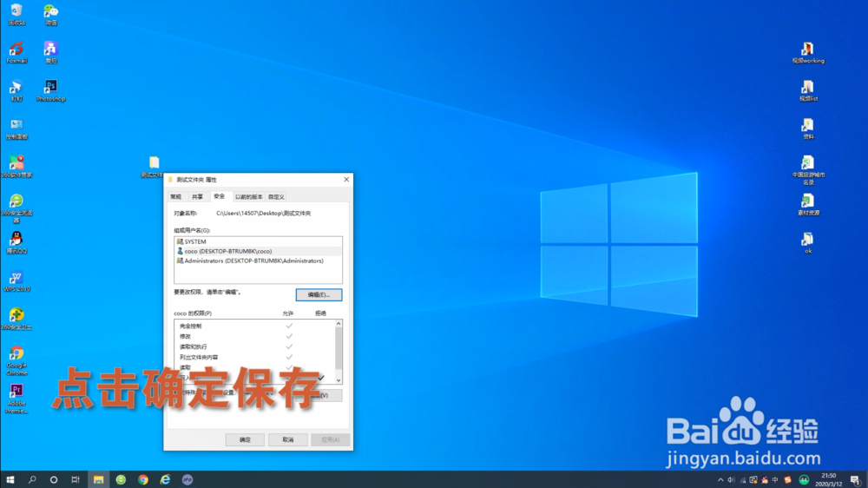Click the 确定 OK button
868x488 pixels.
(x=245, y=440)
